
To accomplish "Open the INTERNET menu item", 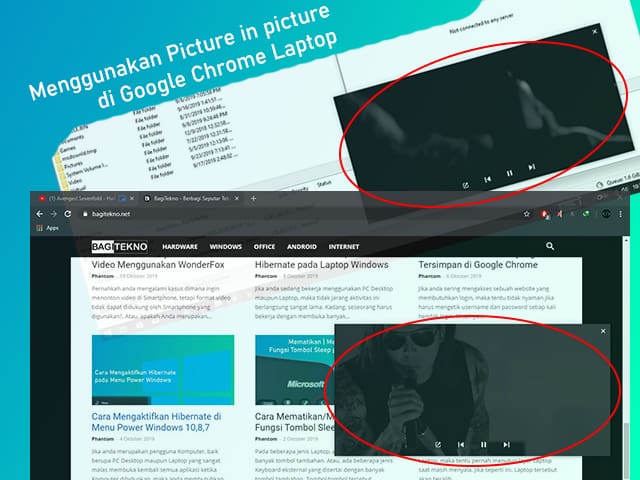I will (344, 247).
